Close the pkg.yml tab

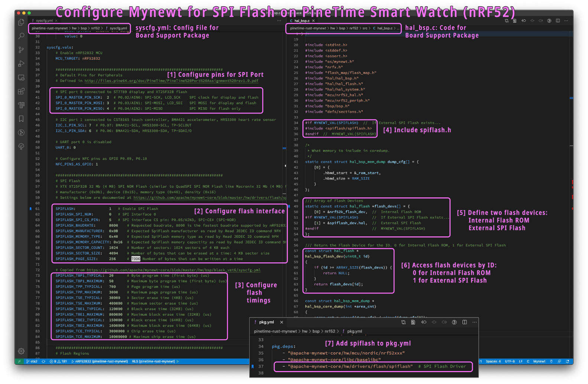(x=282, y=322)
